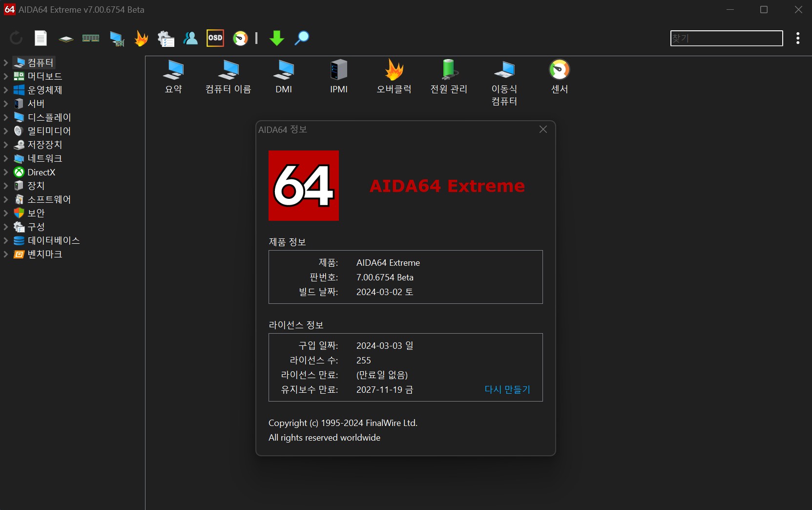Start the flame stability test toolbar icon
The width and height of the screenshot is (812, 510).
tap(141, 38)
